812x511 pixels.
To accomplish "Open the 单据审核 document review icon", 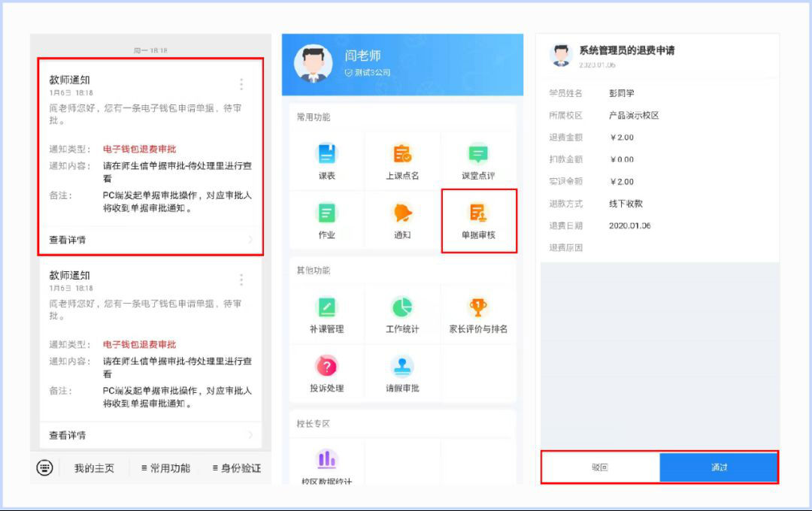I will [x=478, y=213].
